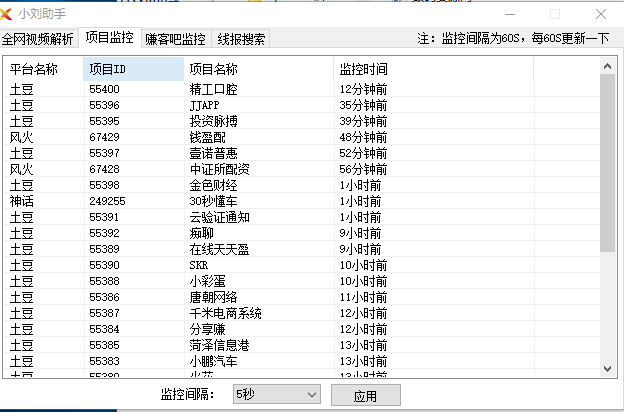
Task: Click the 云验证通知 project name
Action: [219, 217]
